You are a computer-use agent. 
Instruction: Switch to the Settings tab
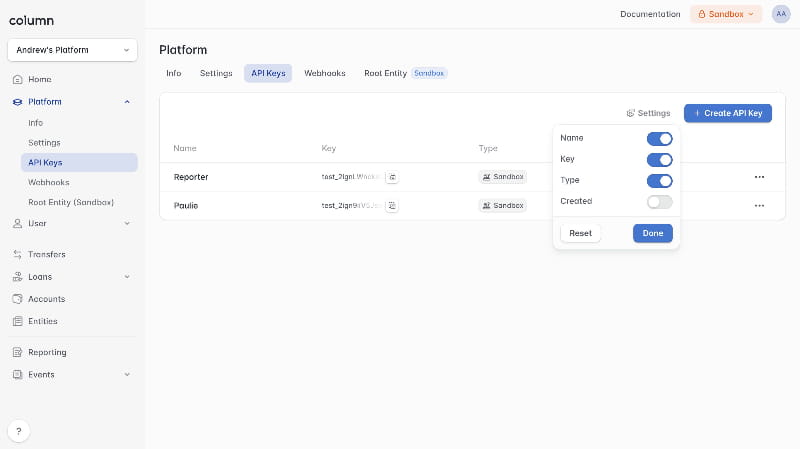[x=216, y=73]
